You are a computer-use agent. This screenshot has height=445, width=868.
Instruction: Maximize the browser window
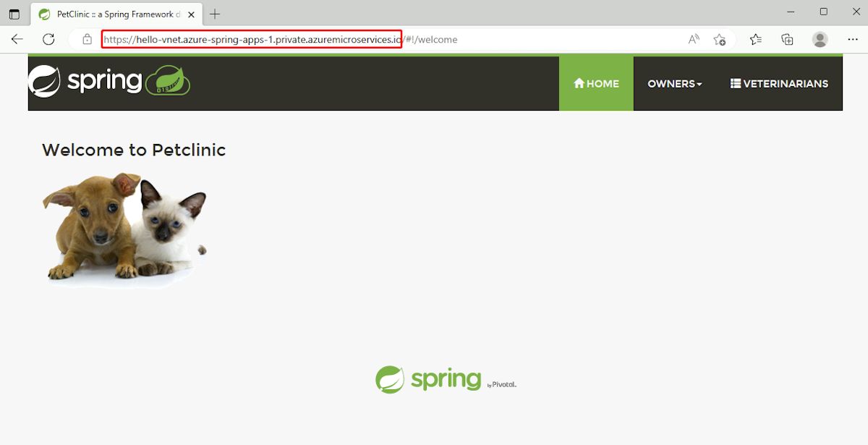pos(823,12)
